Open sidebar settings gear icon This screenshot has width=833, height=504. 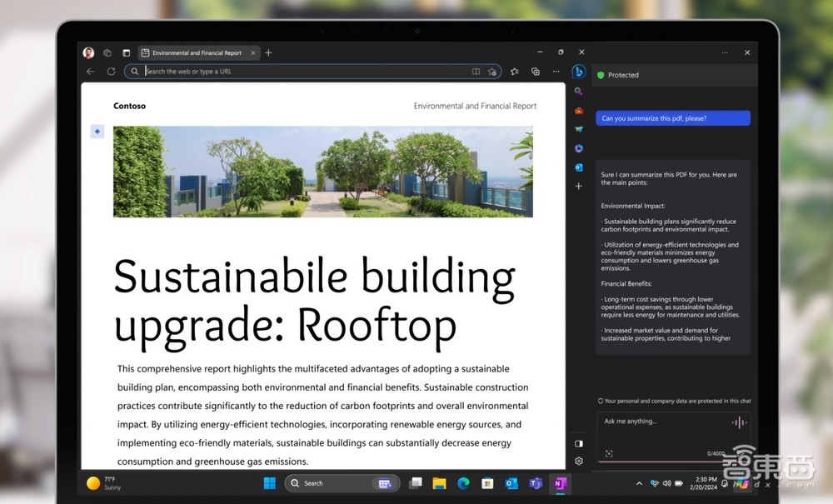point(579,461)
